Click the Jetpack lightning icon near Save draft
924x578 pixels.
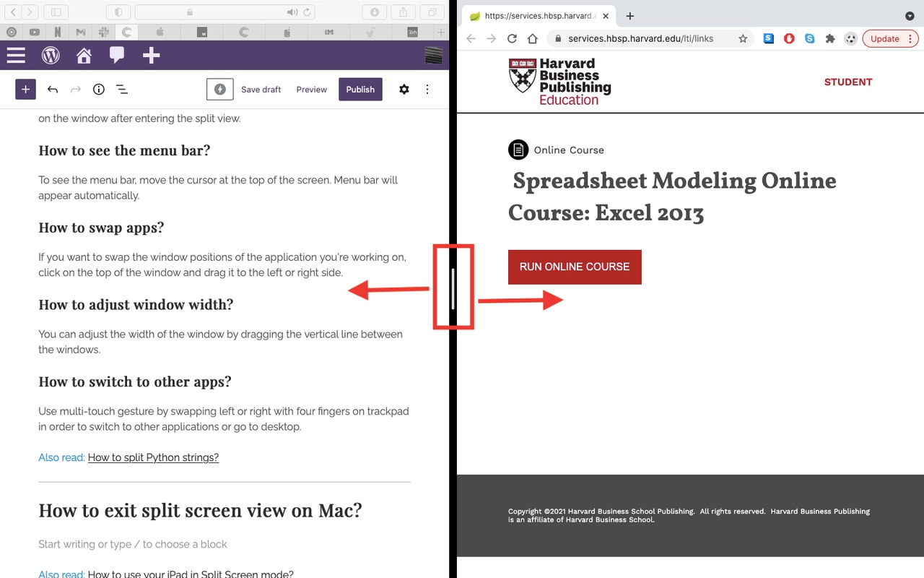point(220,89)
